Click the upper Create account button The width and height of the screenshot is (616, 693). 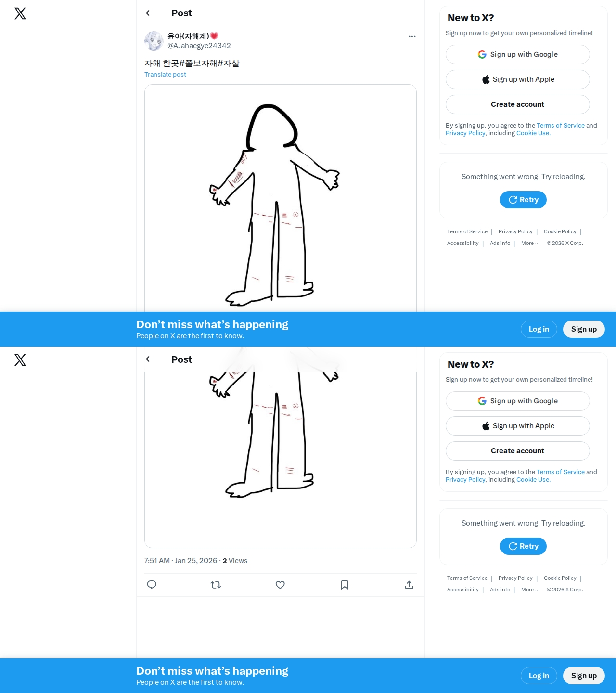click(518, 104)
